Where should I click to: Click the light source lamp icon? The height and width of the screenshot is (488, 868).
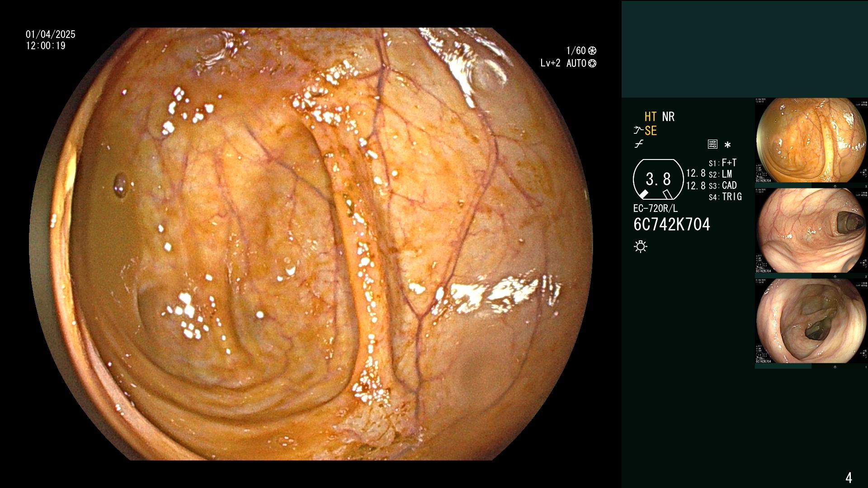click(641, 246)
